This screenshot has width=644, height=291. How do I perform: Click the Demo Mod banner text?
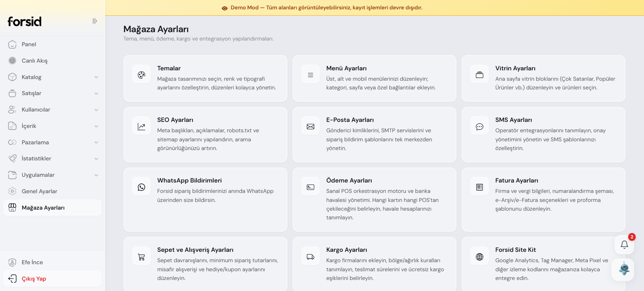click(x=326, y=8)
